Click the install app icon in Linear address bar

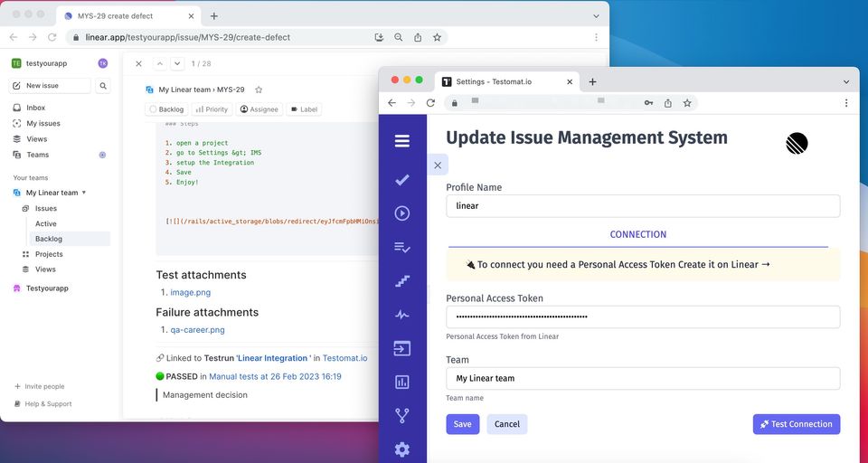tap(379, 37)
